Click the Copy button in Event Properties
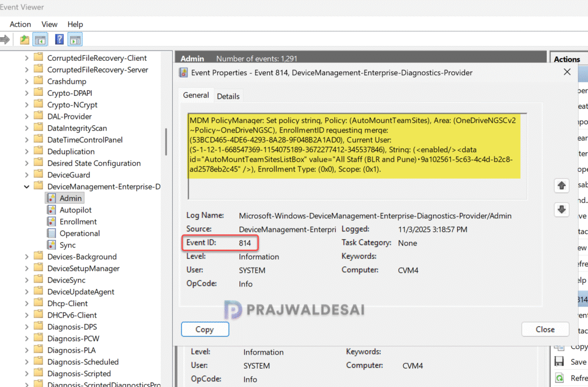Viewport: 588px width, 387px height. coord(205,329)
